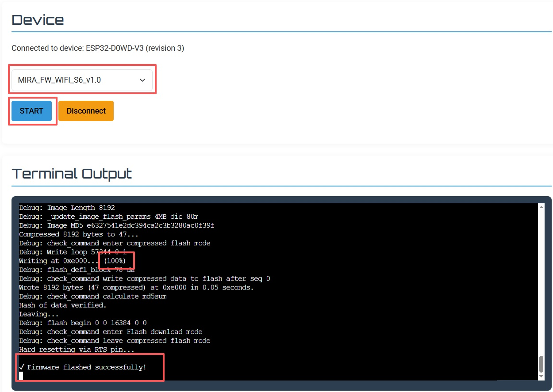553x392 pixels.
Task: Click the "Leaving..." terminal line
Action: coord(39,314)
